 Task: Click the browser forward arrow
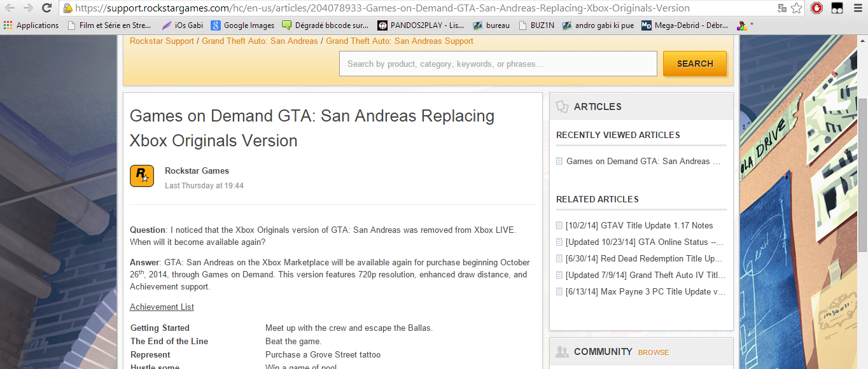28,8
